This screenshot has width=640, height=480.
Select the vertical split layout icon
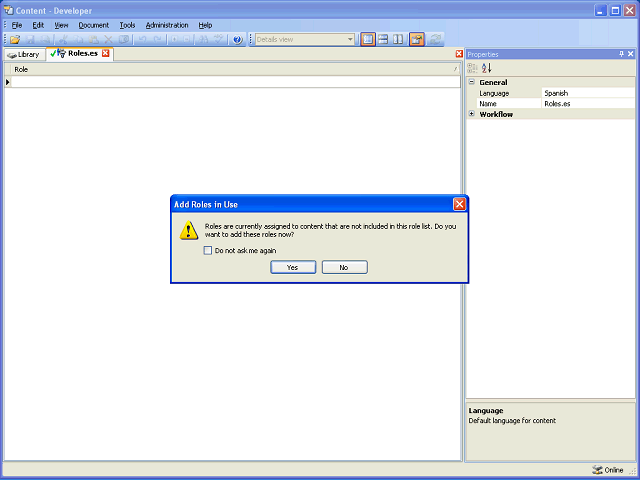coord(398,40)
